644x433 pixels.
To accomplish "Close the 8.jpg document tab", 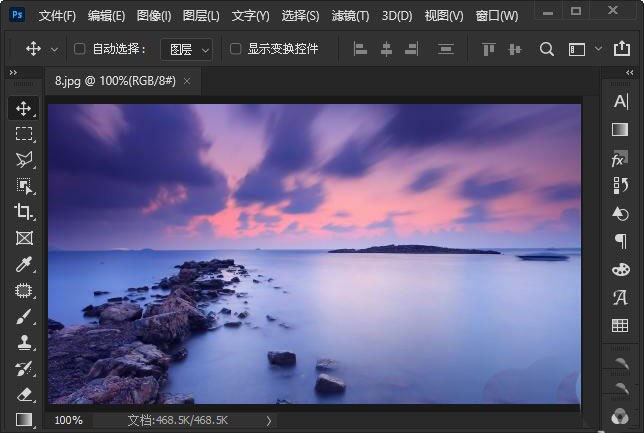I will pos(186,81).
